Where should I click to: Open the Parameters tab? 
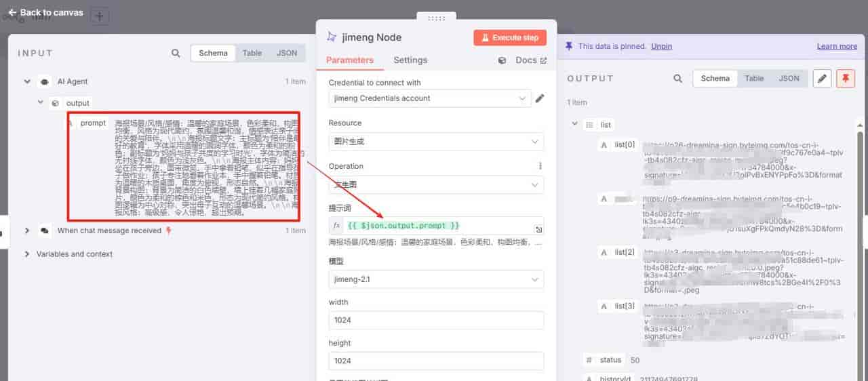350,60
